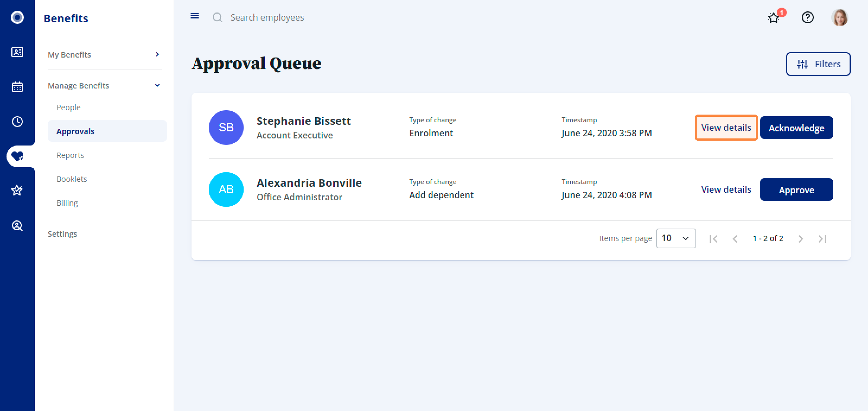Open the Billing menu item
This screenshot has height=411, width=868.
[67, 203]
